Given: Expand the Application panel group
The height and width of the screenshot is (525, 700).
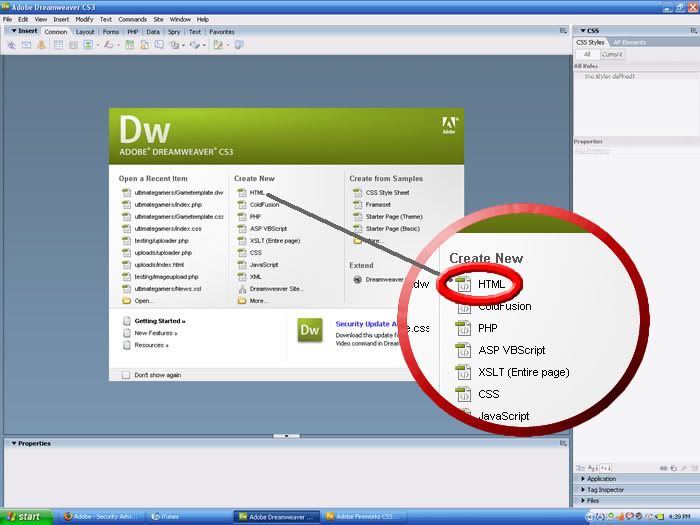Looking at the screenshot, I should pos(583,479).
